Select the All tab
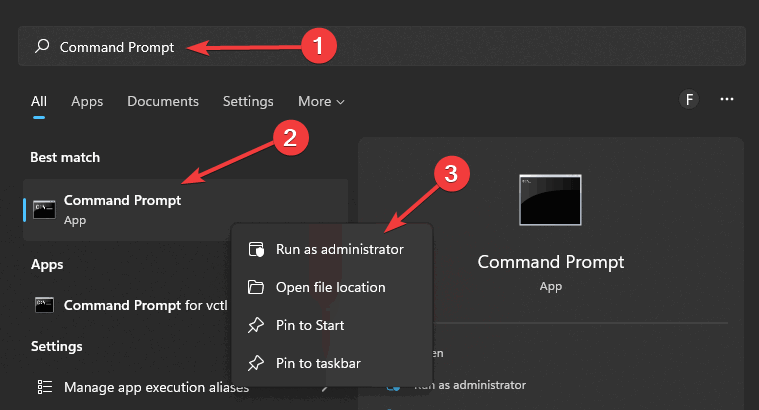759x410 pixels. [39, 101]
